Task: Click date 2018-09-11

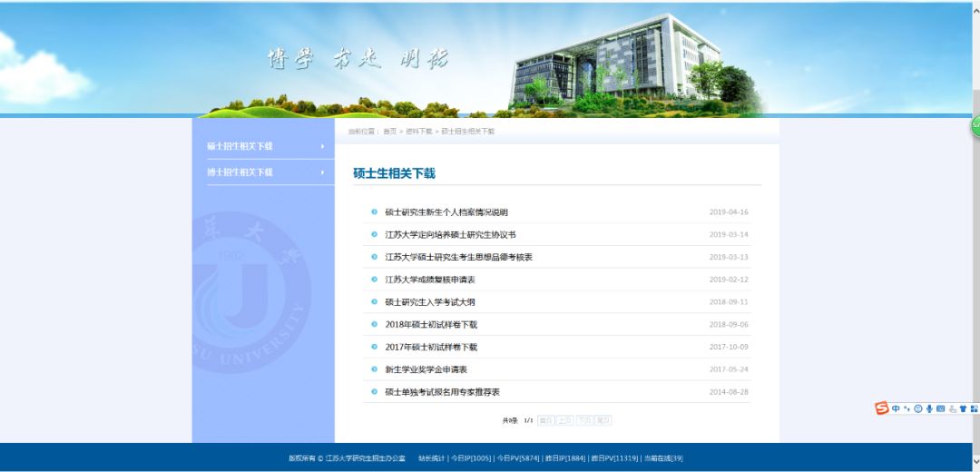Action: pyautogui.click(x=729, y=302)
